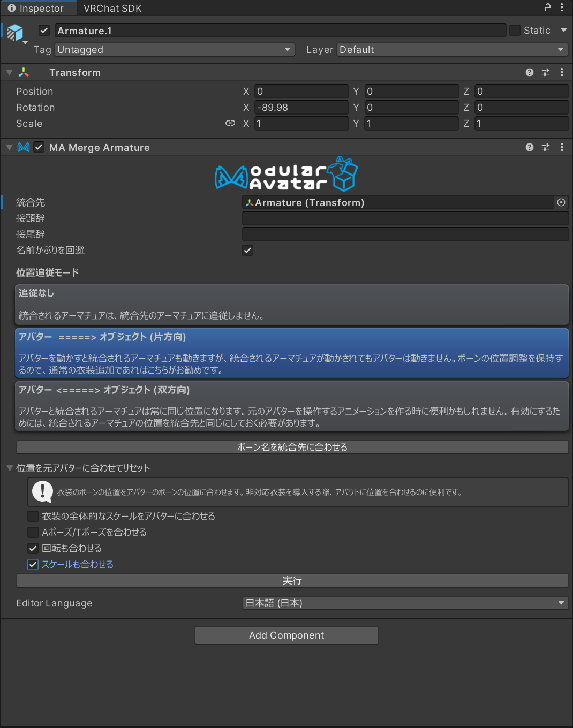Click the 接尾辞 suffix text field
Screen dimensions: 573x728
pos(405,234)
